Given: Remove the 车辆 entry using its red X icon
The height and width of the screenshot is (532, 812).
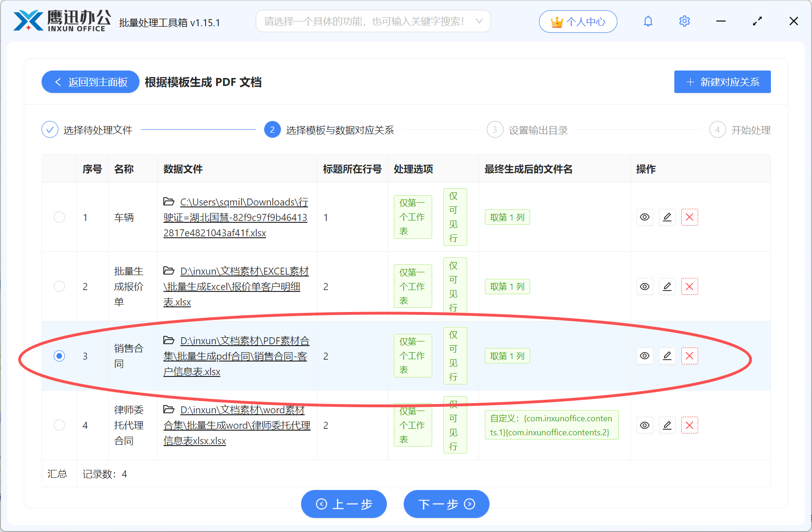Looking at the screenshot, I should pos(689,217).
